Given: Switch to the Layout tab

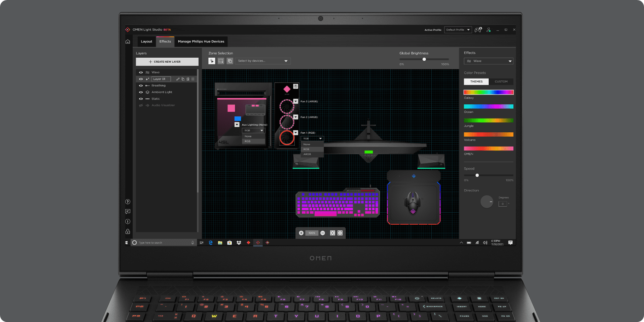Looking at the screenshot, I should [x=146, y=41].
